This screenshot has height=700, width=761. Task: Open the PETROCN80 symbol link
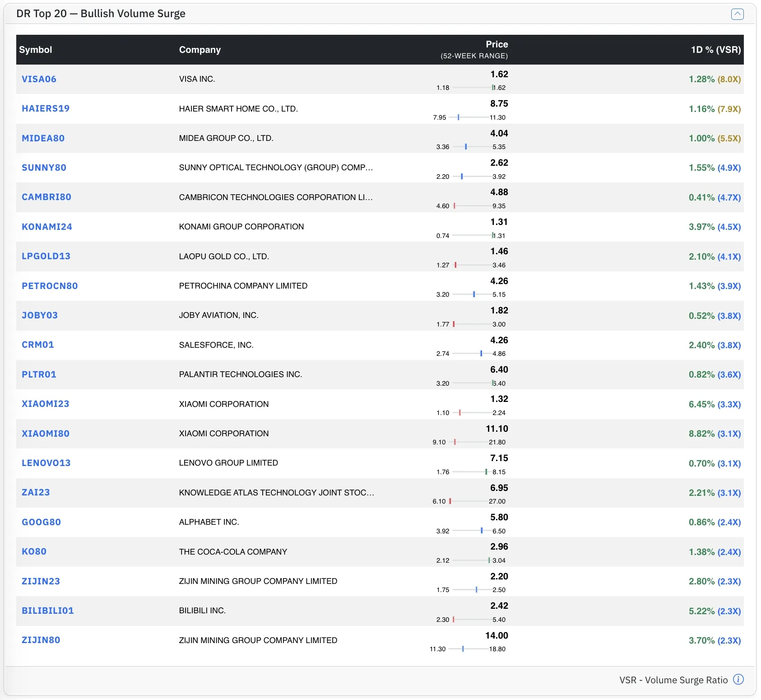point(50,286)
